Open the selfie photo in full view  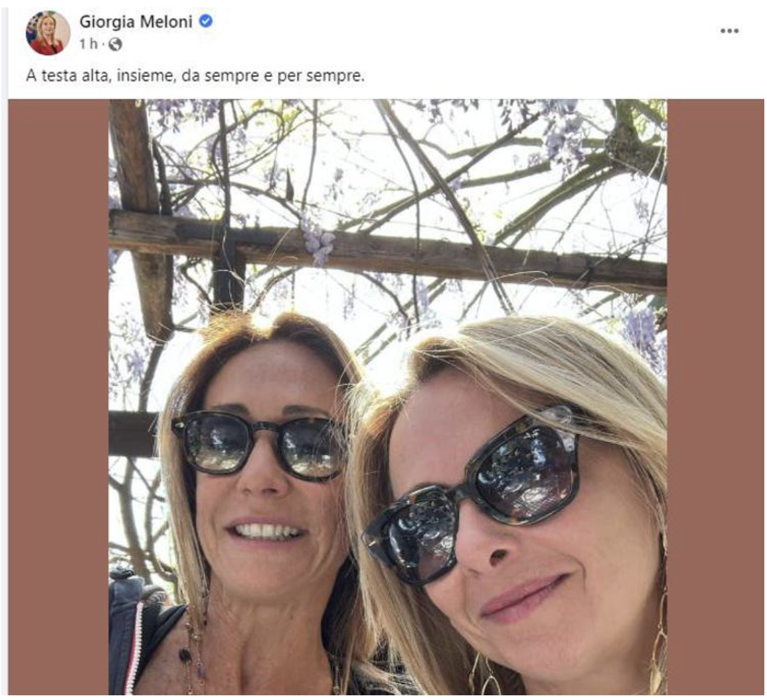pyautogui.click(x=388, y=397)
